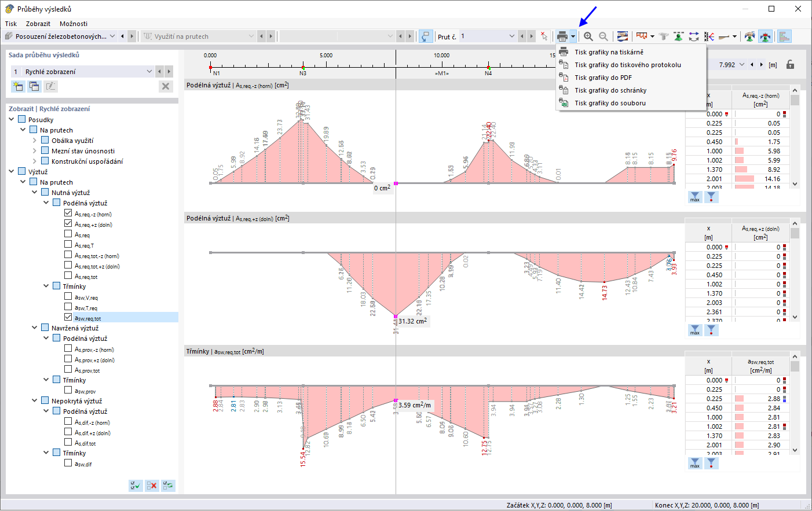The width and height of the screenshot is (812, 511).
Task: Create a new result diagram set
Action: pyautogui.click(x=18, y=86)
